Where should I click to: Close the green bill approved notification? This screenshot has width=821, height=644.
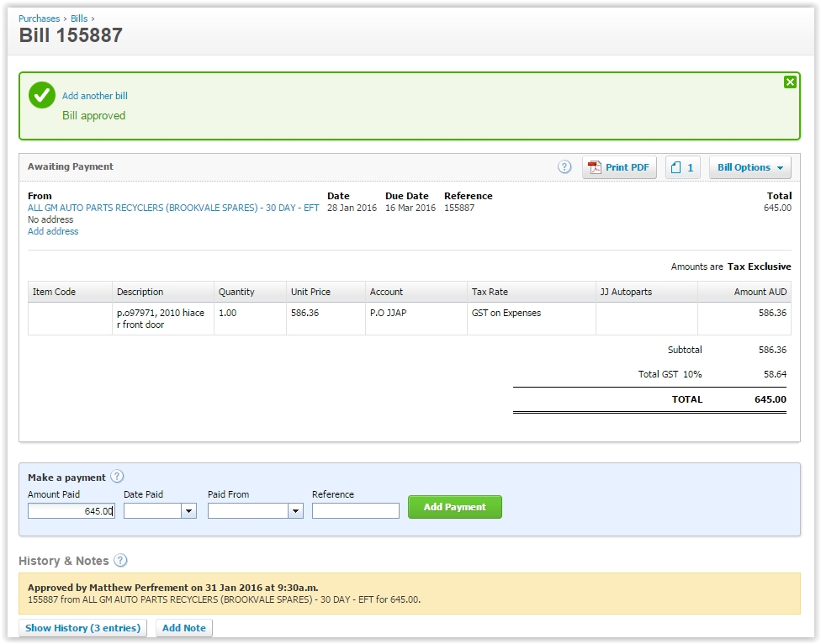pyautogui.click(x=789, y=82)
